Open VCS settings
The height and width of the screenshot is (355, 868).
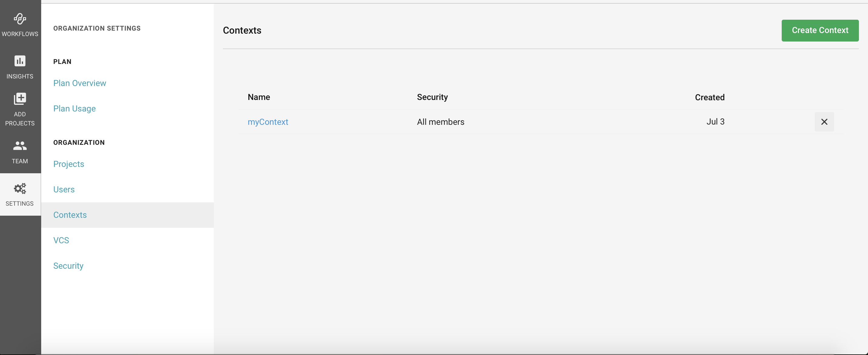(61, 241)
